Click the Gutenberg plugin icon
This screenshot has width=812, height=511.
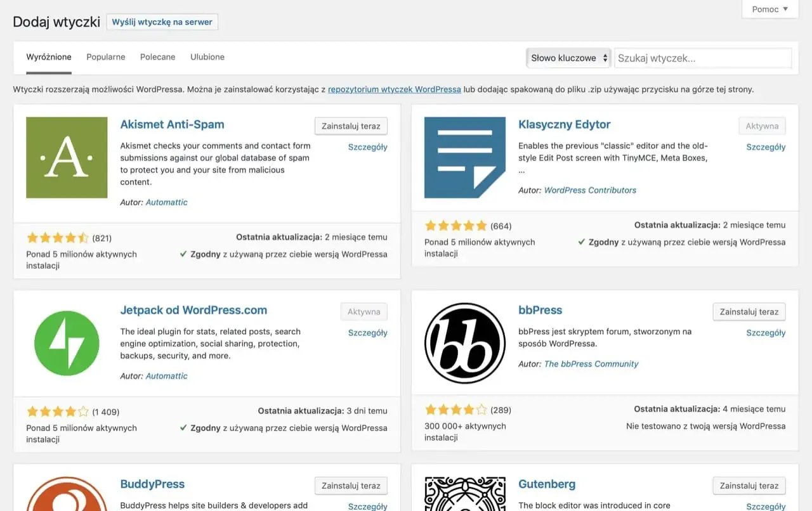coord(464,495)
